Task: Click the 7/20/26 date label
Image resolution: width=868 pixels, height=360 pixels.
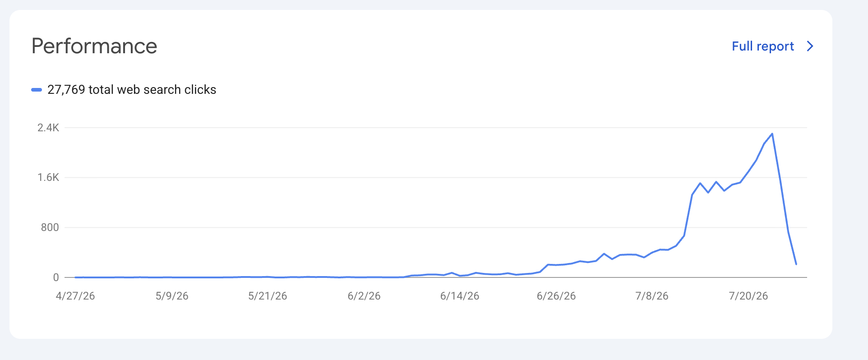Action: click(748, 296)
